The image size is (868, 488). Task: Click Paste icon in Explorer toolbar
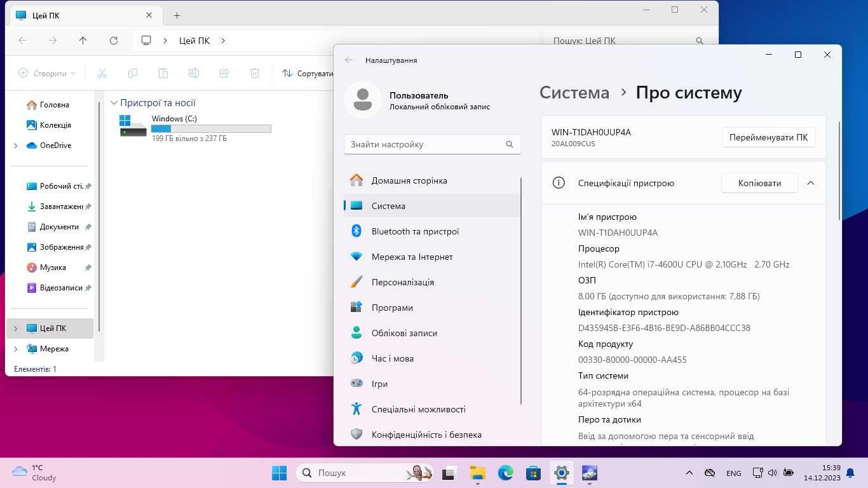163,74
